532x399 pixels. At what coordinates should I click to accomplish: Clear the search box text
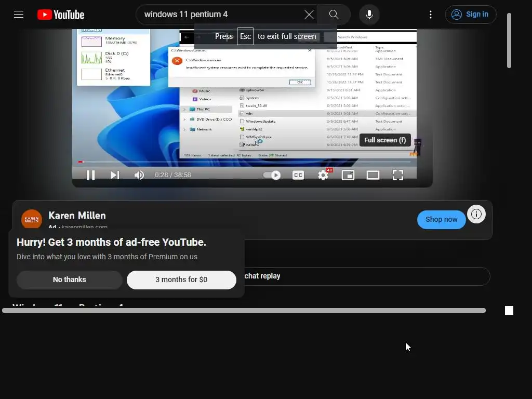coord(309,15)
